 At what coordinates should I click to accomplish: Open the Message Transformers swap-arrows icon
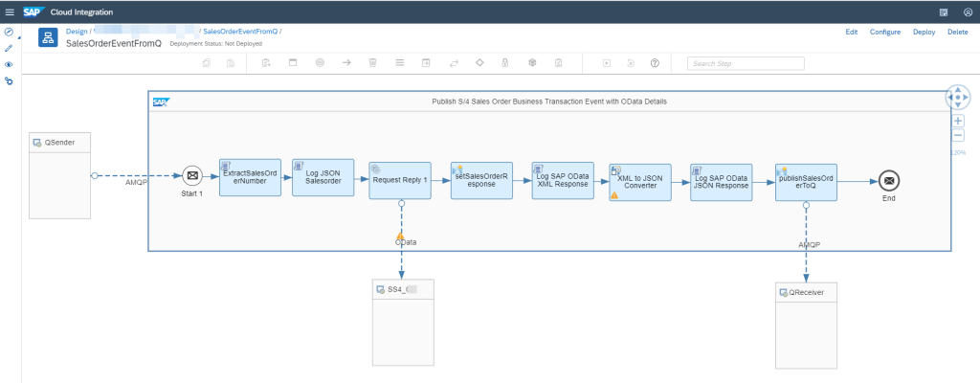point(455,63)
